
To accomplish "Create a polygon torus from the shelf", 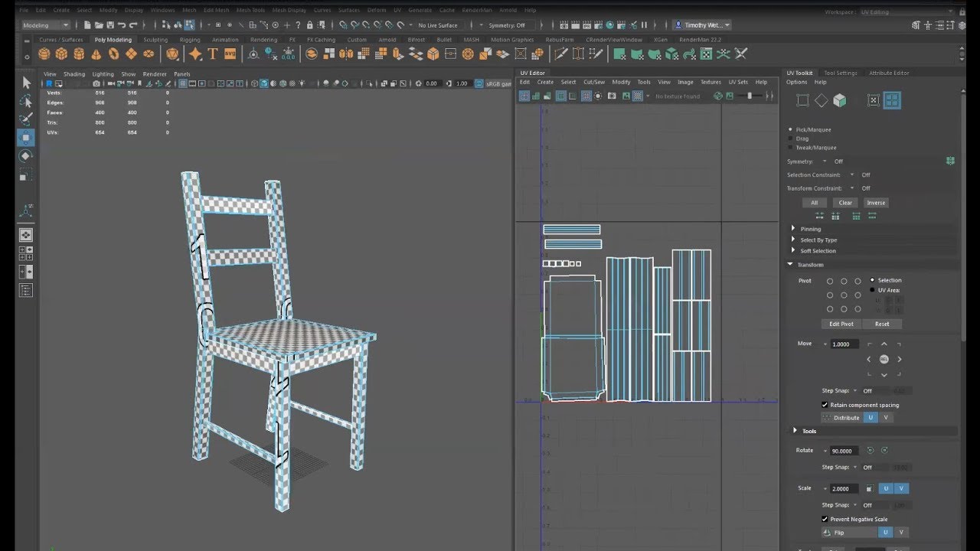I will pyautogui.click(x=114, y=54).
